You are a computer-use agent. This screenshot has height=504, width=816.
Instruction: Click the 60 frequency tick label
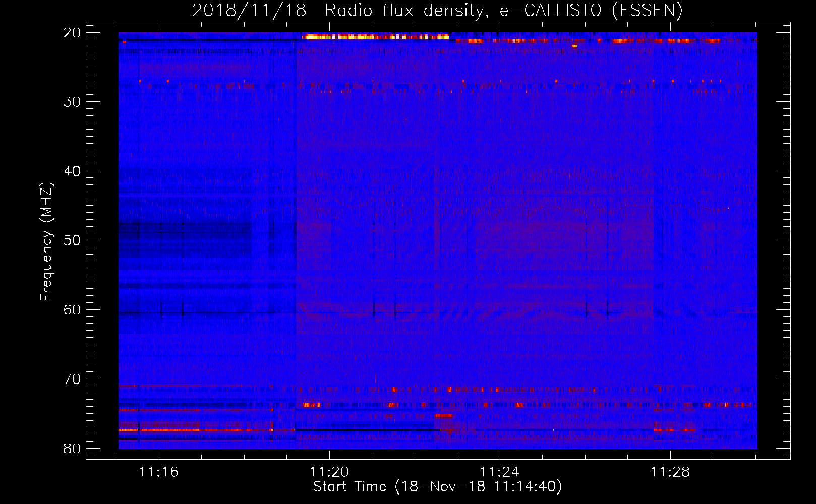tap(73, 310)
